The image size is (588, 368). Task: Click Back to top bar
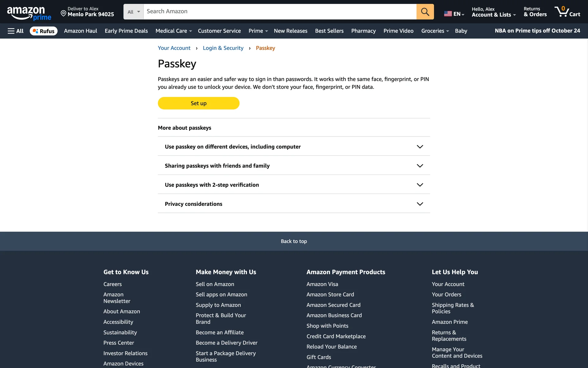tap(294, 241)
